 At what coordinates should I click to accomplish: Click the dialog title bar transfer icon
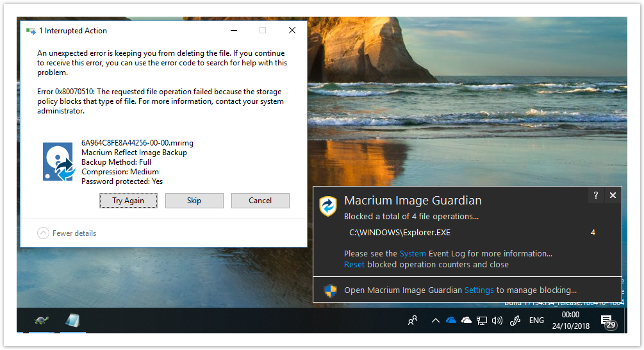31,31
